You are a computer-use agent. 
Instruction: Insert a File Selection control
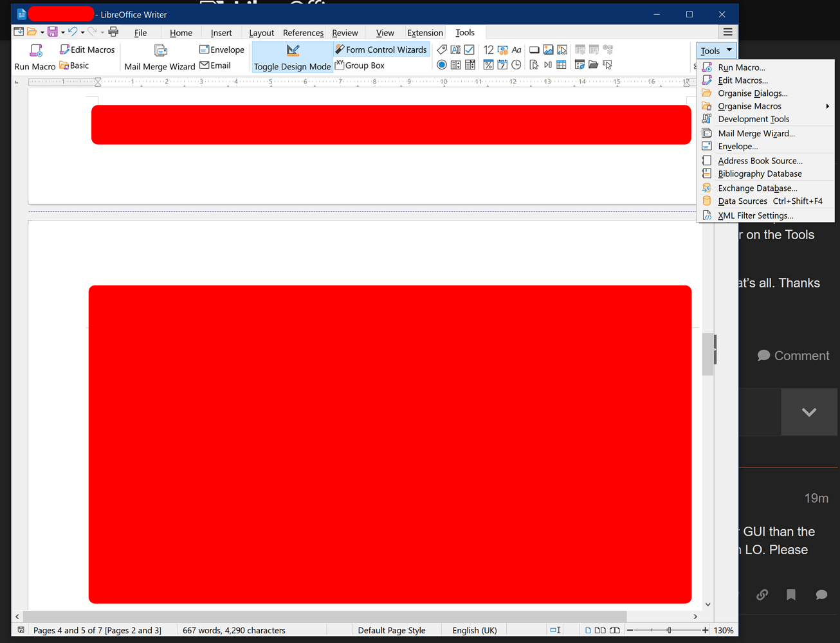tap(534, 65)
